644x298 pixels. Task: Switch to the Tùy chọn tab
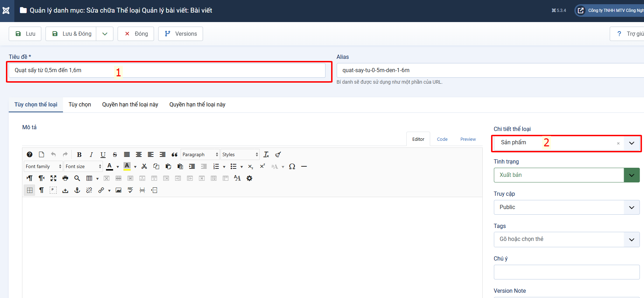point(80,105)
